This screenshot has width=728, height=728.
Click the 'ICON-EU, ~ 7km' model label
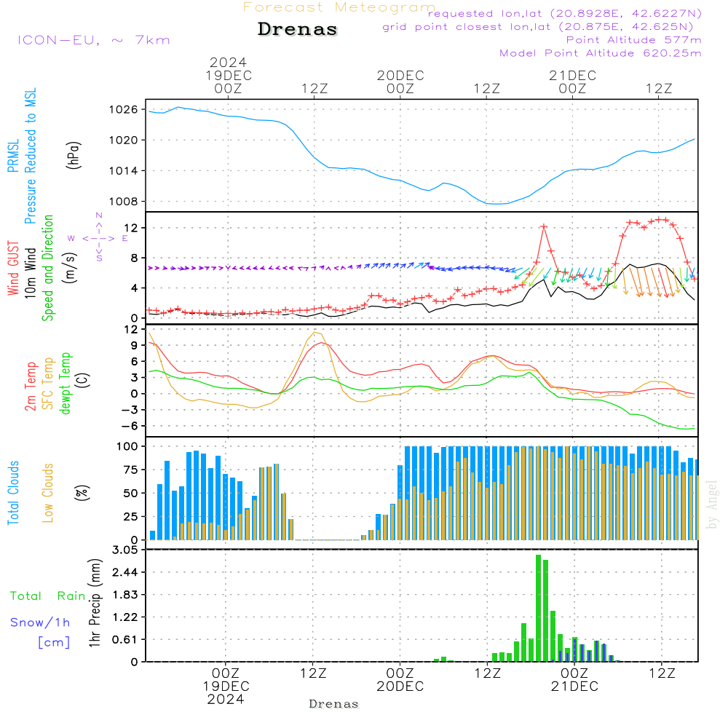[94, 40]
